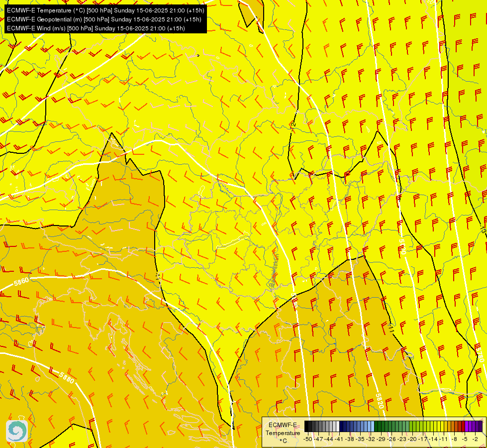Click the -32 value in the legend

(371, 439)
